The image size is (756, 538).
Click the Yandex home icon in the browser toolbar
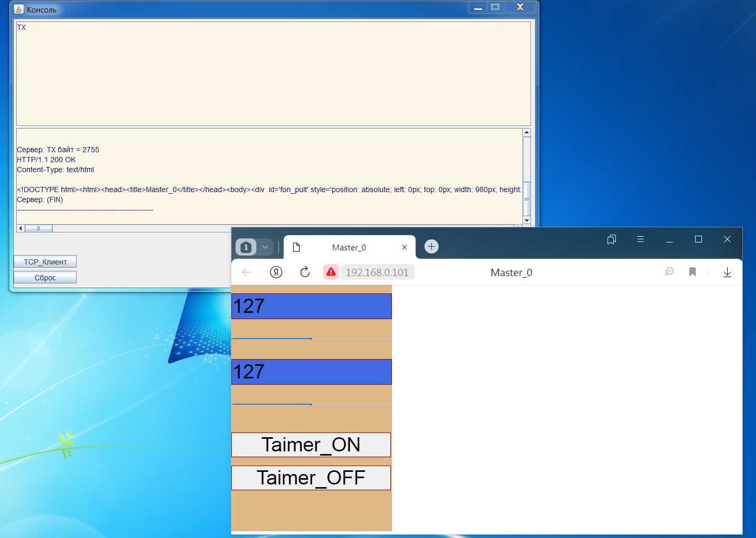pos(276,272)
